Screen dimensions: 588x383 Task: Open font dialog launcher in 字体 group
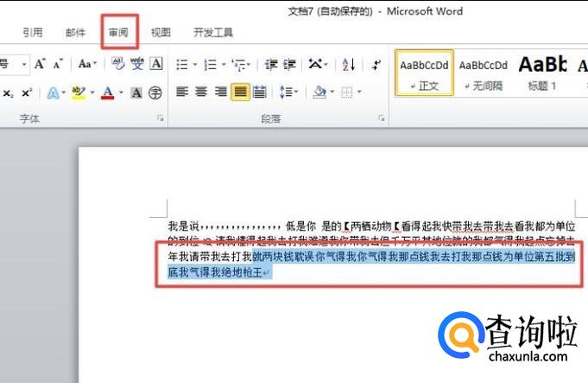tap(161, 118)
